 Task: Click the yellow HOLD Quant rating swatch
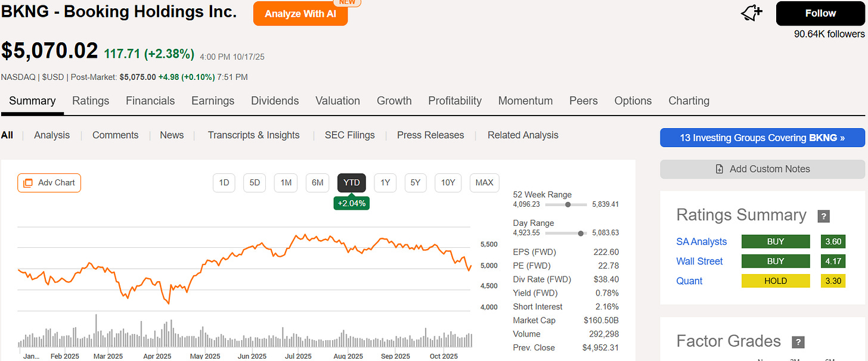point(776,281)
